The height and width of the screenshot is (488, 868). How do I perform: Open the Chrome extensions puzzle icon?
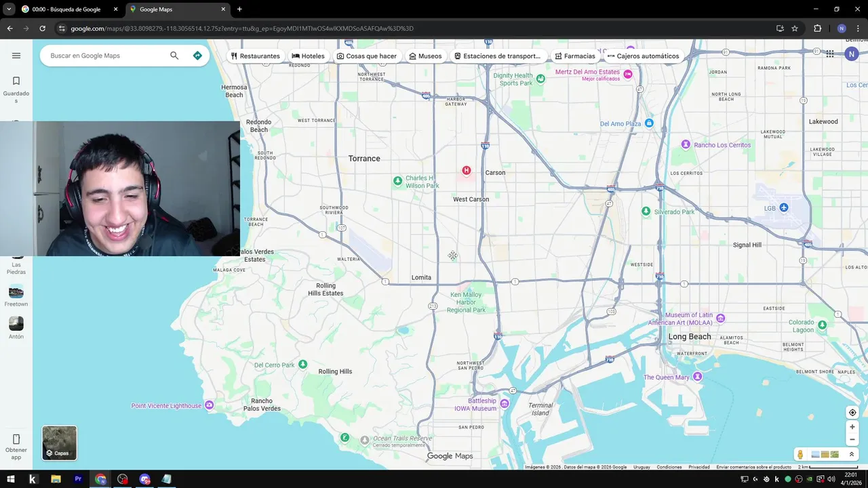(817, 28)
